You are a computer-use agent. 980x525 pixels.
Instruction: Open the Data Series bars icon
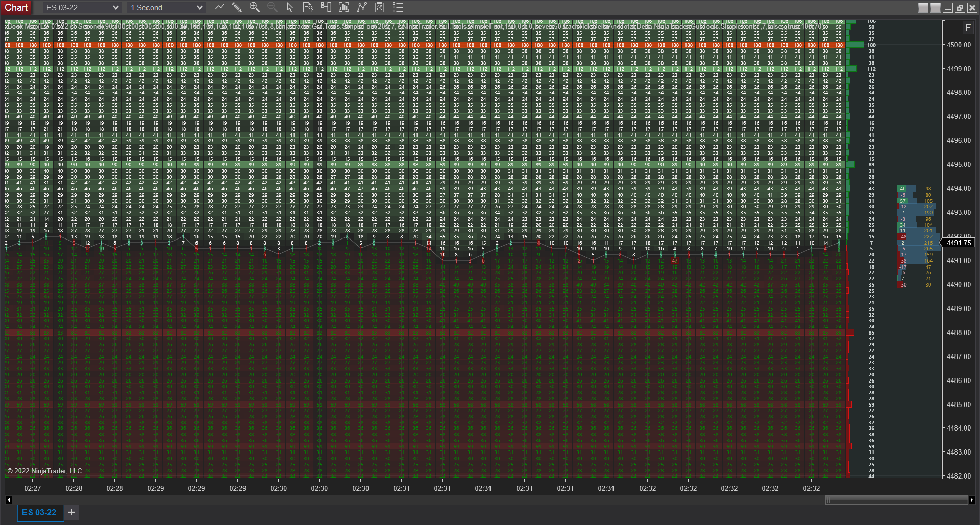pyautogui.click(x=344, y=7)
